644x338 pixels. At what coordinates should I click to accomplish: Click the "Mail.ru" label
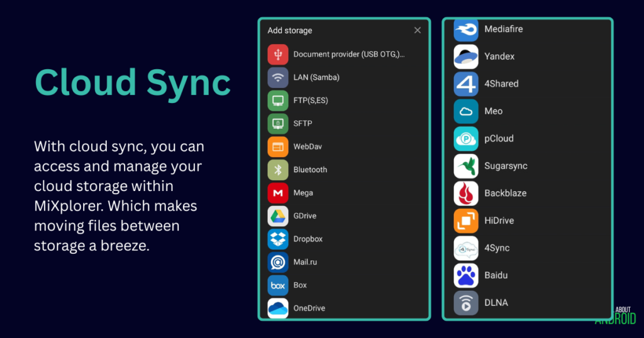305,262
